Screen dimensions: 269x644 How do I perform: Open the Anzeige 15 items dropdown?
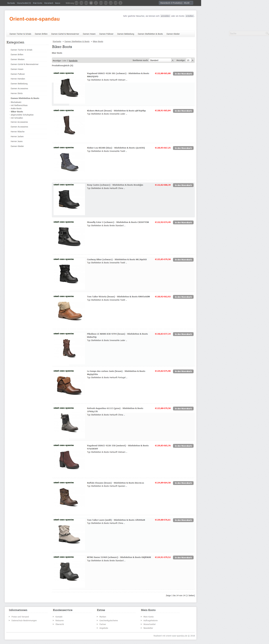tap(190, 60)
